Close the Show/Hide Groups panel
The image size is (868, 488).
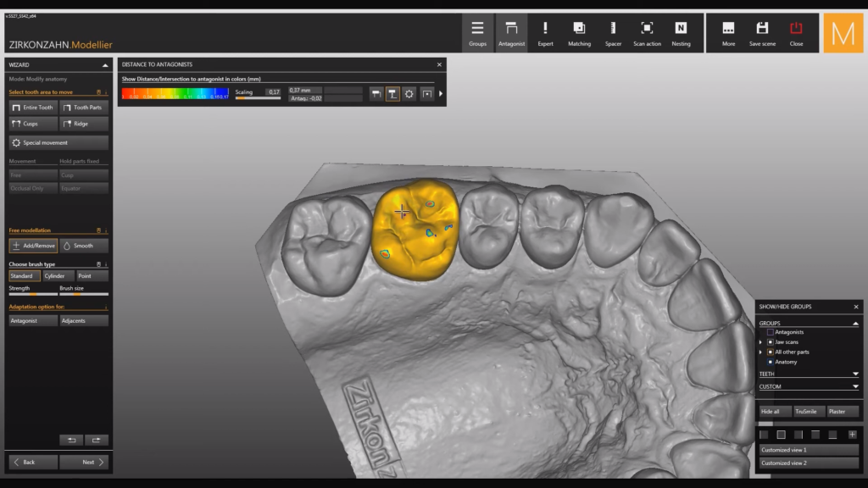pyautogui.click(x=856, y=307)
